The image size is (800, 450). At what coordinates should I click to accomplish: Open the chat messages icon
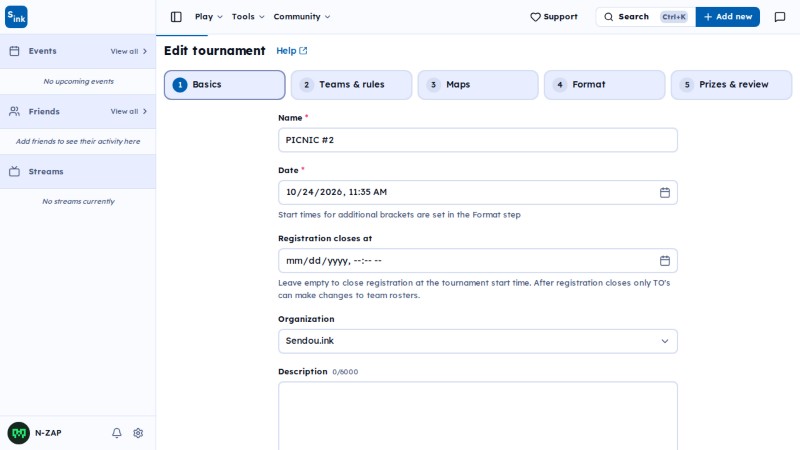(x=780, y=17)
